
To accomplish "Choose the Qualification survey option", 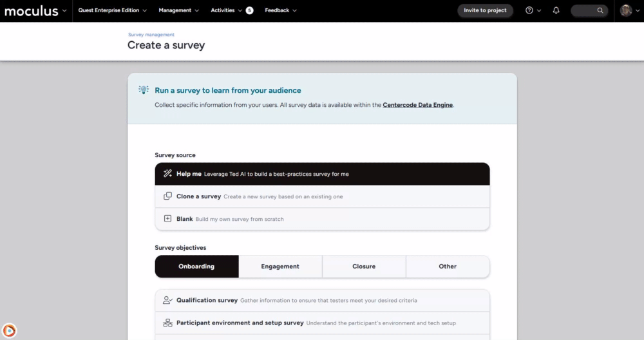I will [322, 300].
